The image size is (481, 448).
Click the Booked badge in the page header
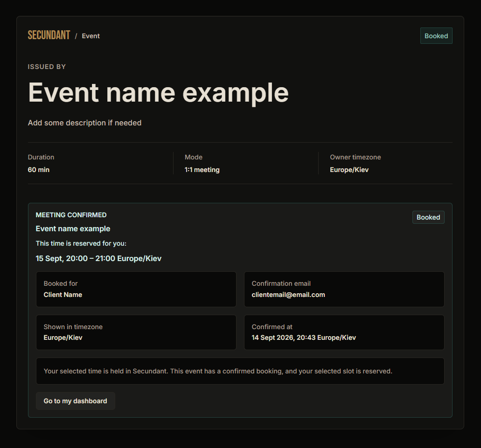436,36
